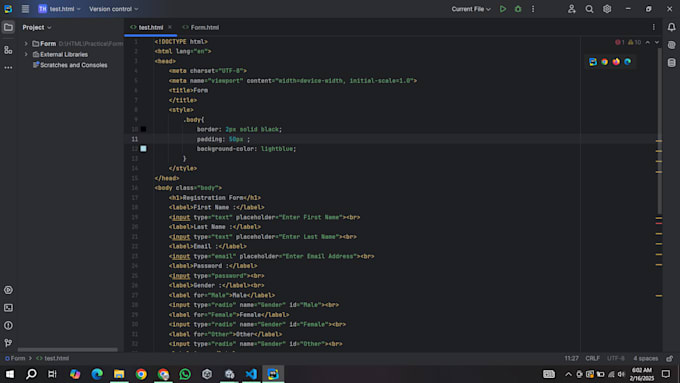Image resolution: width=680 pixels, height=383 pixels.
Task: Open the Project view dropdown
Action: point(37,27)
